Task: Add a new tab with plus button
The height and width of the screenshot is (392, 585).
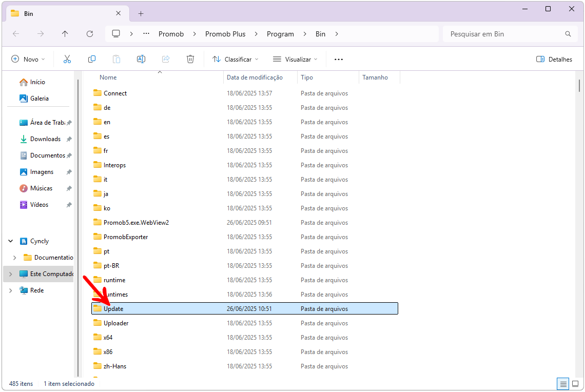Action: tap(141, 14)
